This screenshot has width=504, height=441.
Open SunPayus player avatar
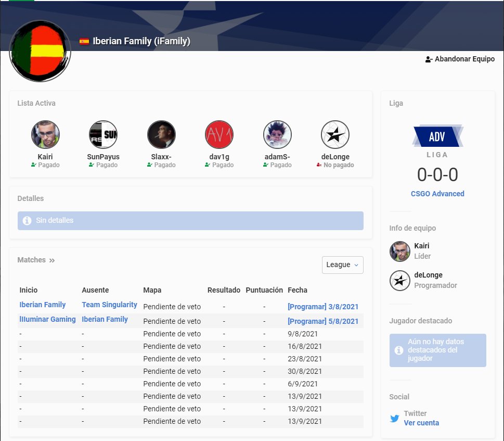[103, 134]
